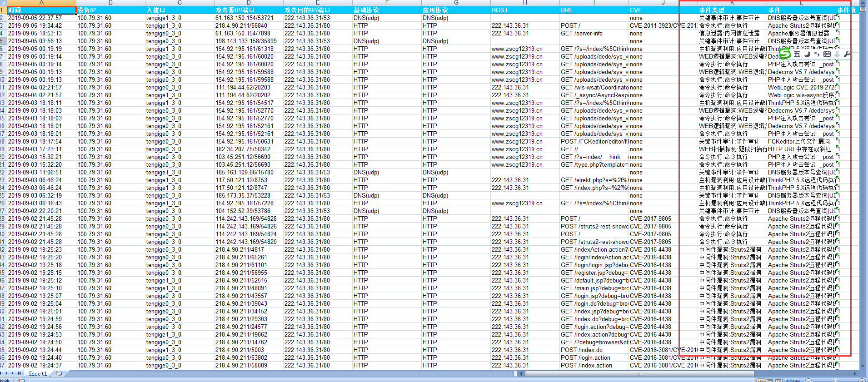Select the 应用协议 header cell
868x382 pixels.
[x=456, y=10]
